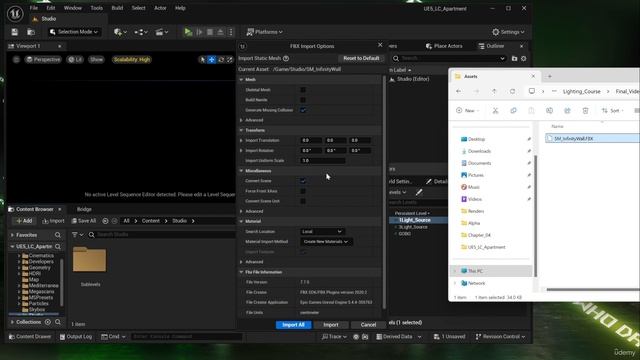Select the Cinematics folder in tree
Screen dimensions: 640x360
coord(41,256)
